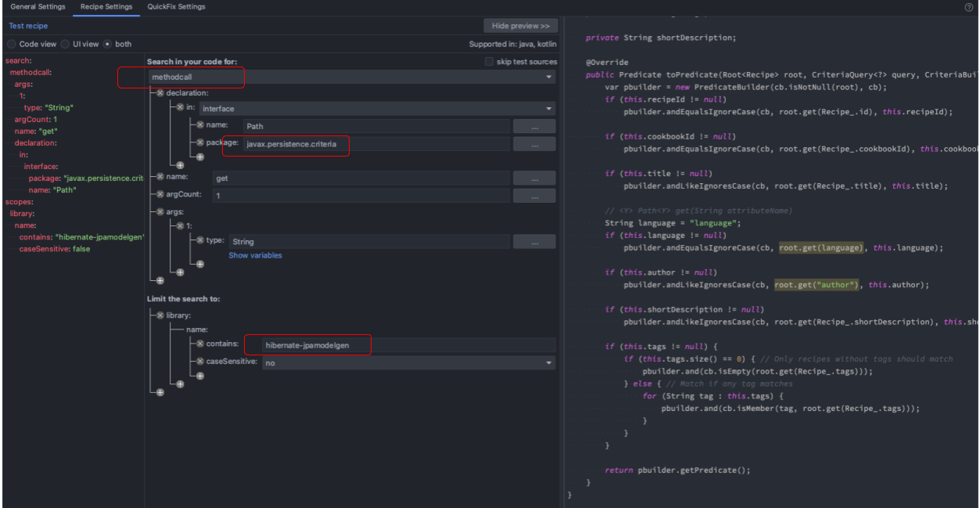Click 'scopes:' in YAML code view
The width and height of the screenshot is (980, 508).
pos(19,201)
